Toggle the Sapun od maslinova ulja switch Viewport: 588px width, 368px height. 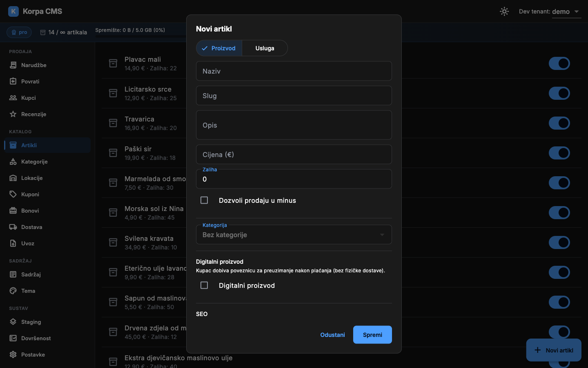click(x=559, y=302)
